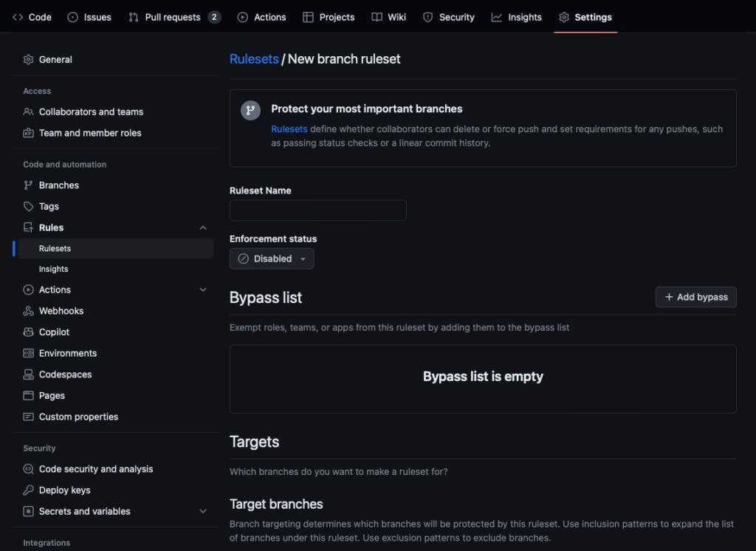Screen dimensions: 756x551
Task: Click the Code security and analysis icon
Action: (28, 469)
